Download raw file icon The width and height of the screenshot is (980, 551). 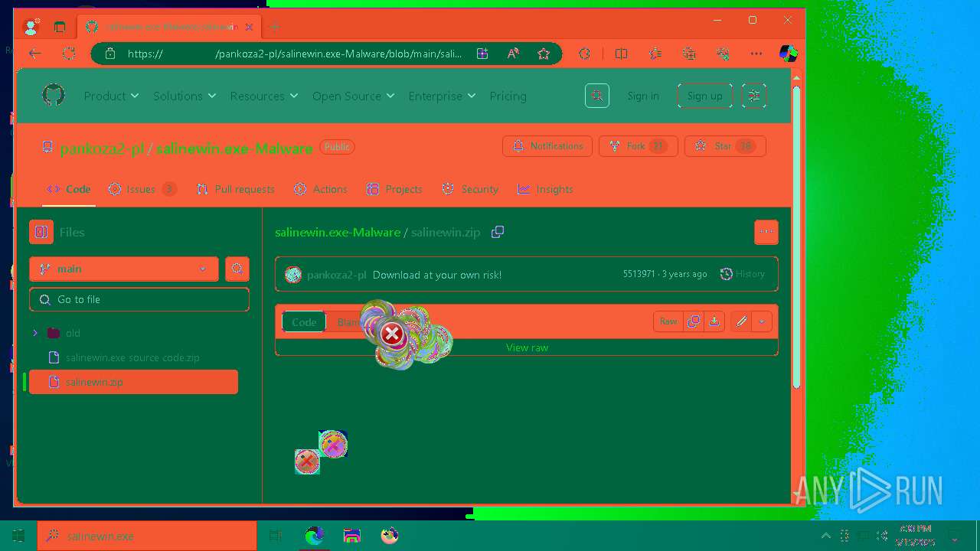point(714,321)
